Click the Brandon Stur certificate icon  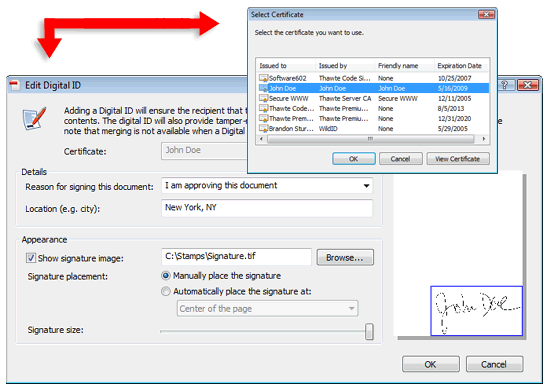tap(263, 128)
